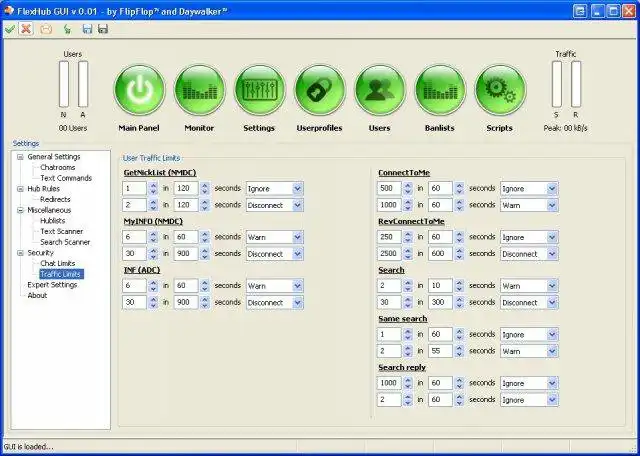Open Users via green people icon
This screenshot has height=456, width=640.
point(380,90)
